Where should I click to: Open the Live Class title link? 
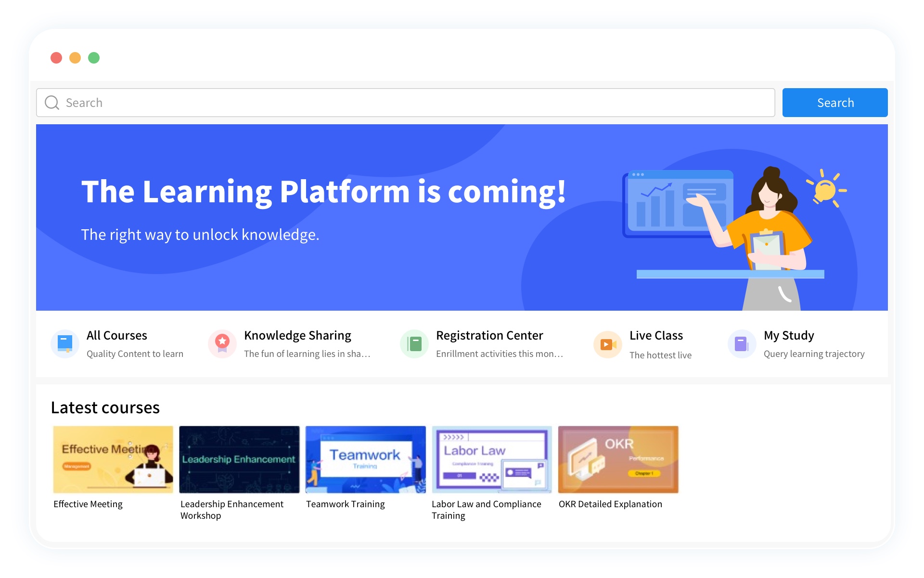pyautogui.click(x=656, y=335)
